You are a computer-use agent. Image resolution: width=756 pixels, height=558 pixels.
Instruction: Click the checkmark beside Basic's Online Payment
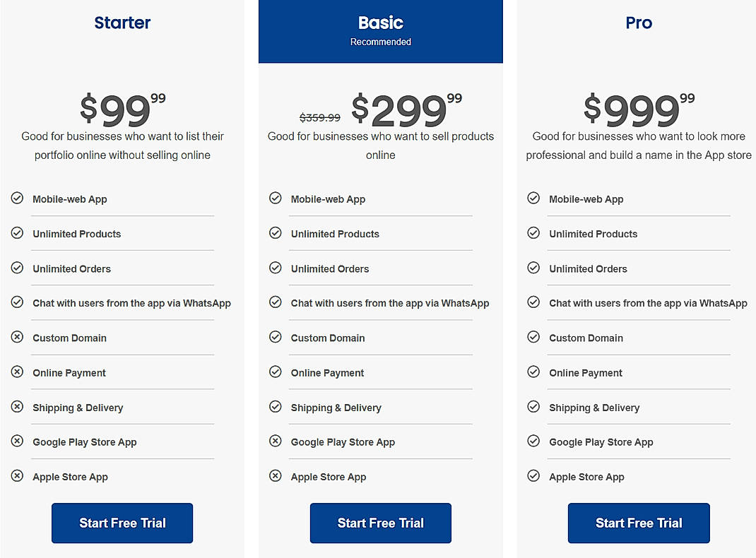click(276, 372)
